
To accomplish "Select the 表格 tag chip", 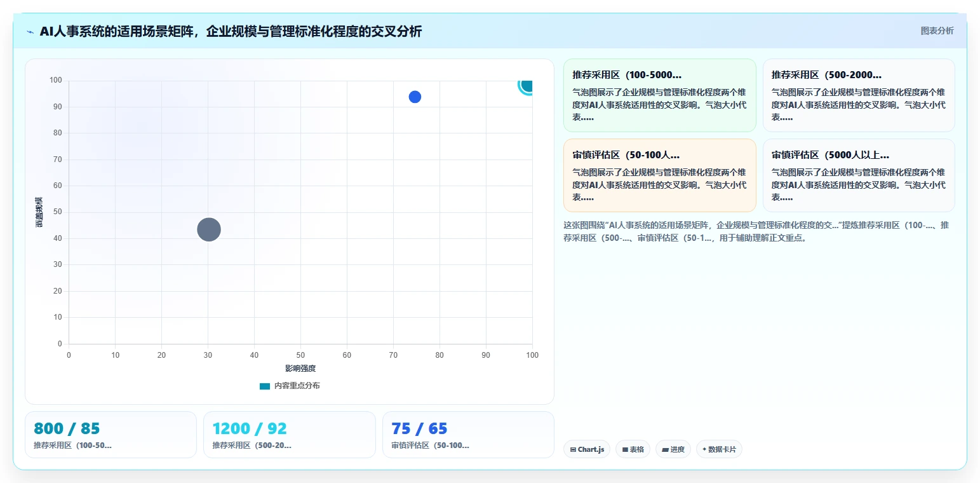I will click(633, 449).
